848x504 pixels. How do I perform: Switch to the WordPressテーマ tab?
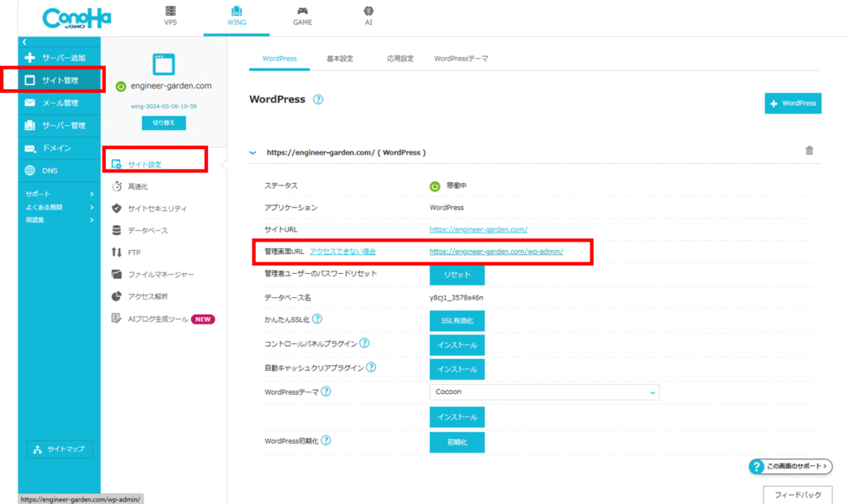tap(460, 58)
